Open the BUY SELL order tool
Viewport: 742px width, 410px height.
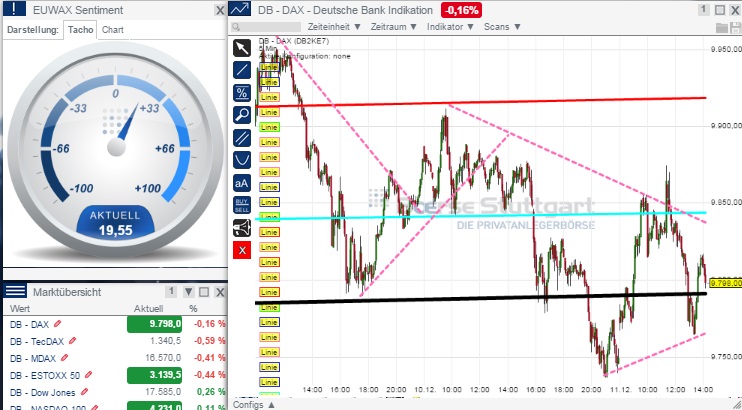click(x=242, y=205)
